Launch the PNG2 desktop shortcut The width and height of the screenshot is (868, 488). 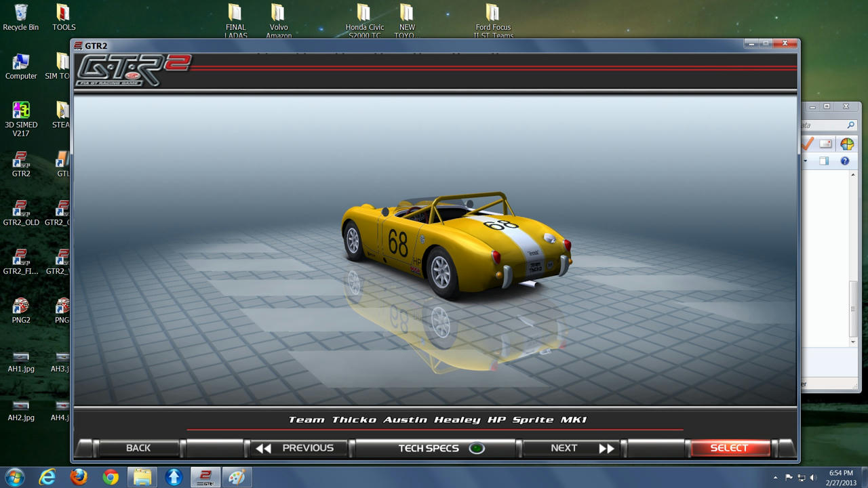21,310
